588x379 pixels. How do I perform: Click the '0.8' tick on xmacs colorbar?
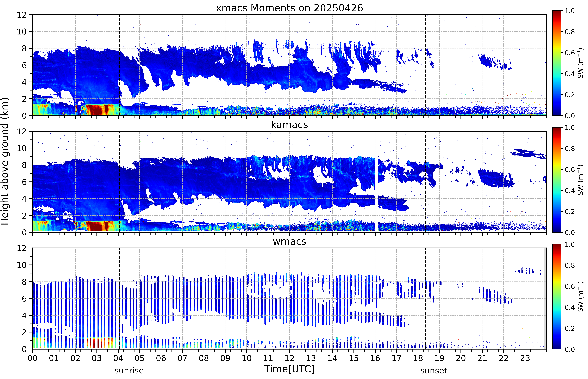point(570,32)
